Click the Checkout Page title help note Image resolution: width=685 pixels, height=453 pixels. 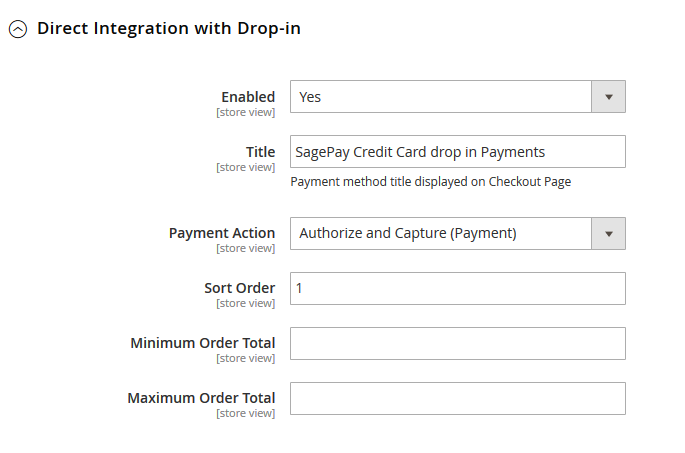[430, 182]
